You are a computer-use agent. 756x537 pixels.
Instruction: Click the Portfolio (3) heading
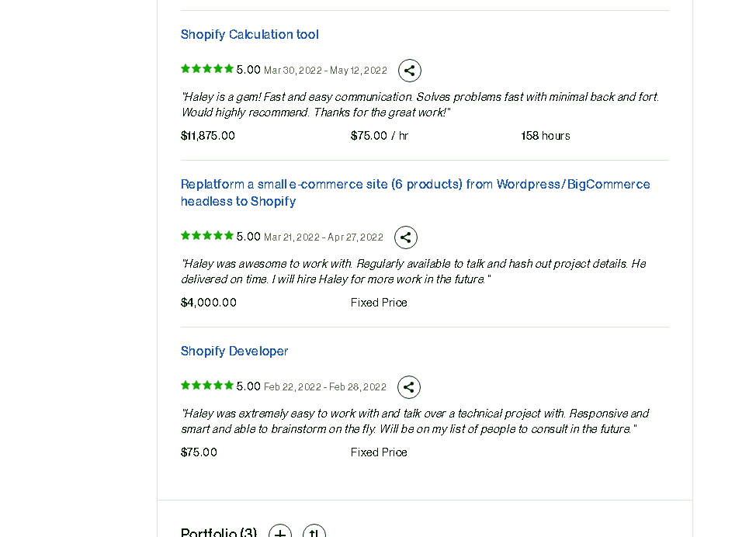[219, 532]
